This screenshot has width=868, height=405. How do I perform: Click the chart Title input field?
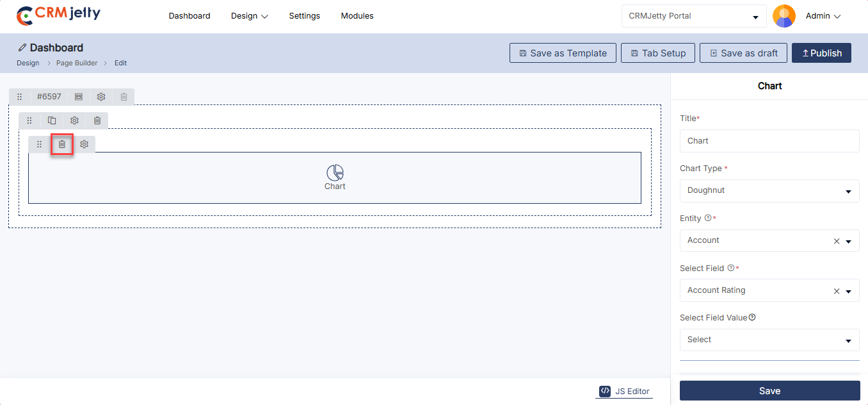[769, 141]
